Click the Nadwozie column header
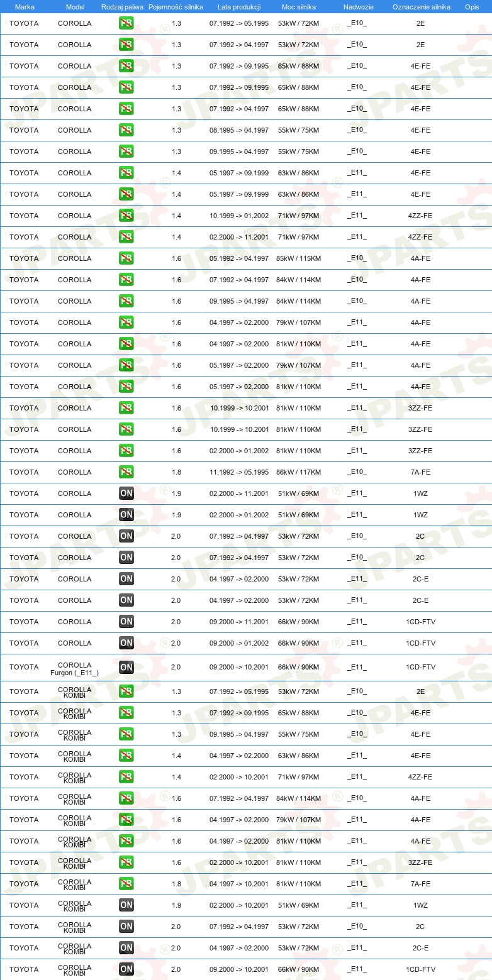 (x=359, y=7)
